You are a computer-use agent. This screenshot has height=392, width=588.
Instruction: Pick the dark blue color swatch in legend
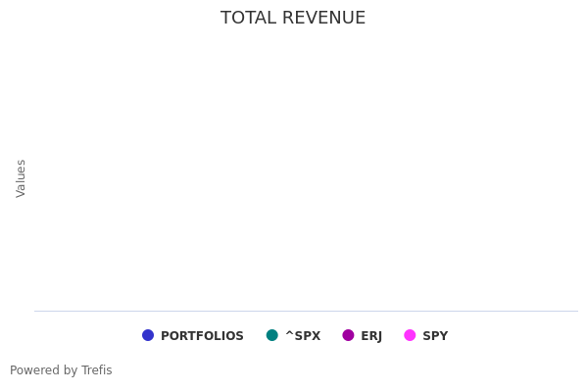coord(148,335)
